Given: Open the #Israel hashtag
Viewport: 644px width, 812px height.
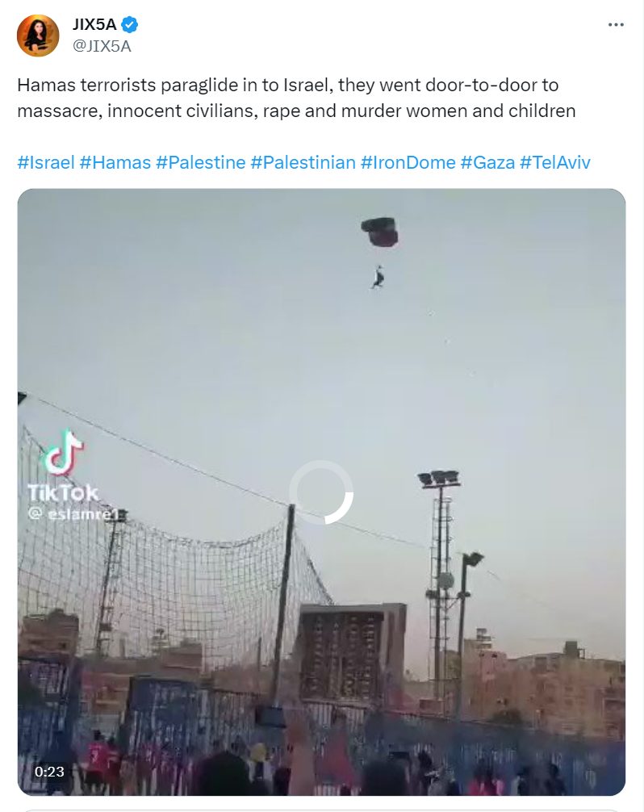Looking at the screenshot, I should tap(46, 162).
